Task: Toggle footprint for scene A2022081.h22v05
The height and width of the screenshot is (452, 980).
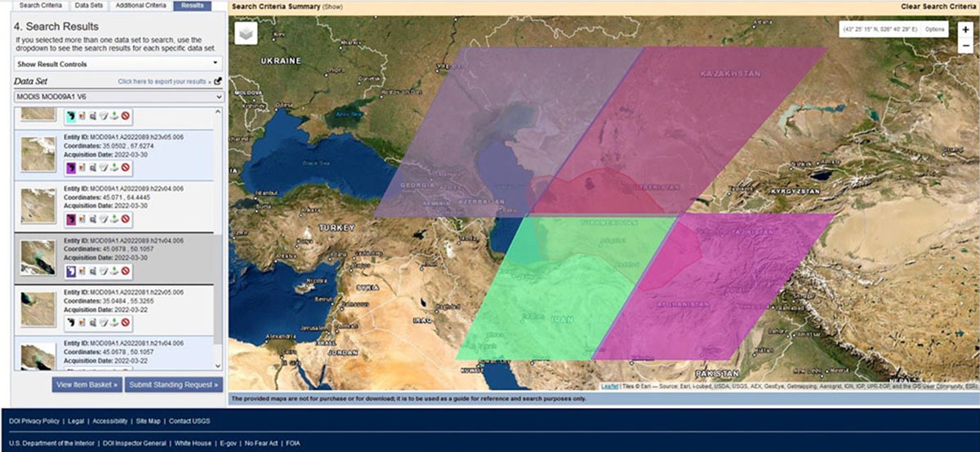Action: click(x=70, y=321)
